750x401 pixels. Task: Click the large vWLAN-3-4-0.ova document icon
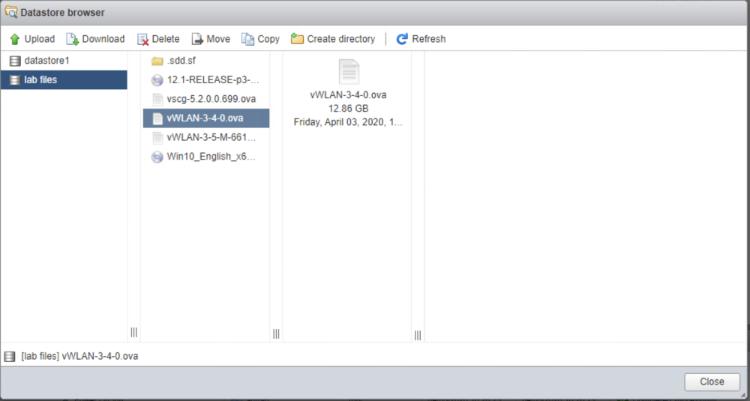tap(349, 72)
